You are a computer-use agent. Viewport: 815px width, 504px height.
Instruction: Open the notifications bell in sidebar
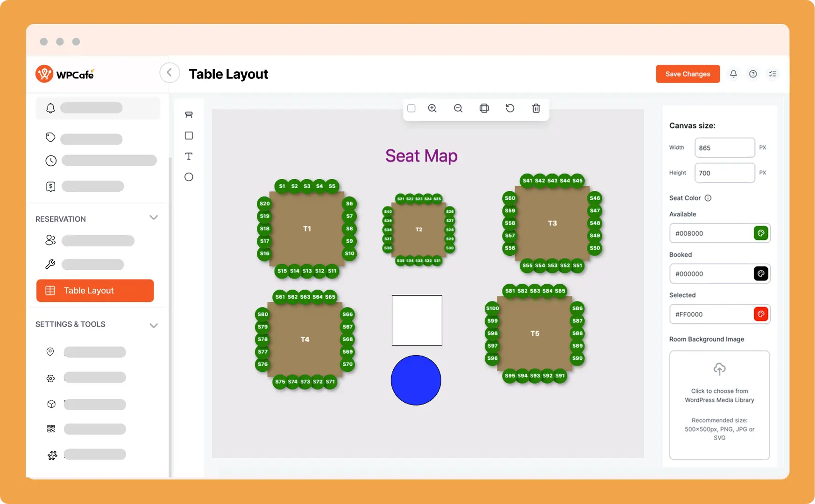pos(50,108)
